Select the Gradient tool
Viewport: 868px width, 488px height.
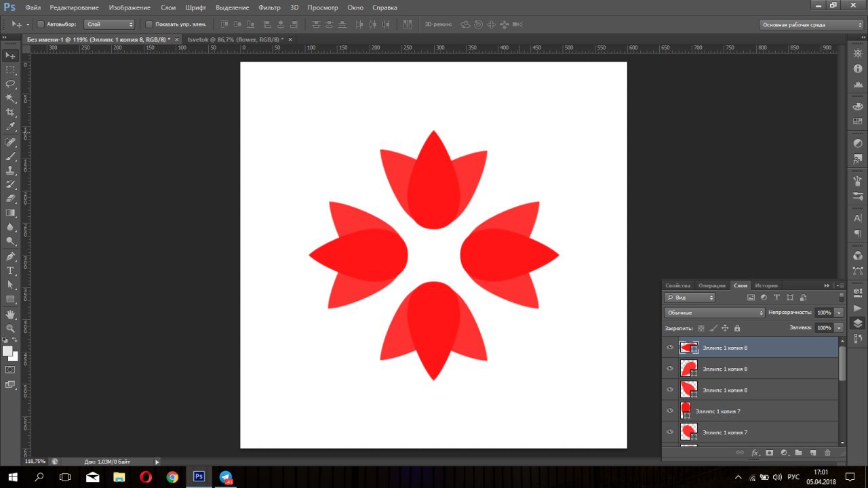(x=10, y=213)
